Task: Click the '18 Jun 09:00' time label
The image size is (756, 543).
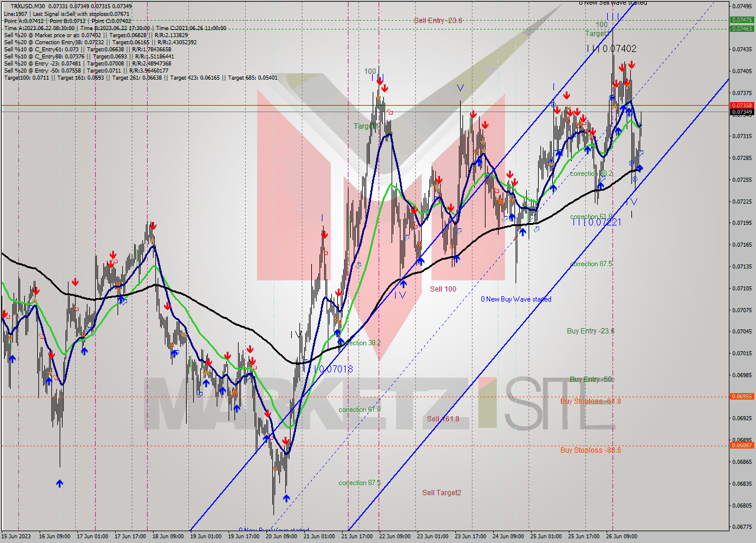Action: [x=167, y=537]
